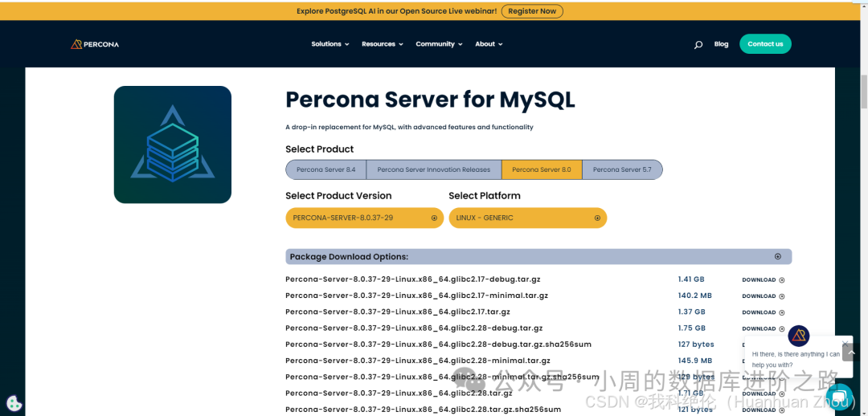The height and width of the screenshot is (416, 868).
Task: Open the Blog link
Action: (x=721, y=44)
